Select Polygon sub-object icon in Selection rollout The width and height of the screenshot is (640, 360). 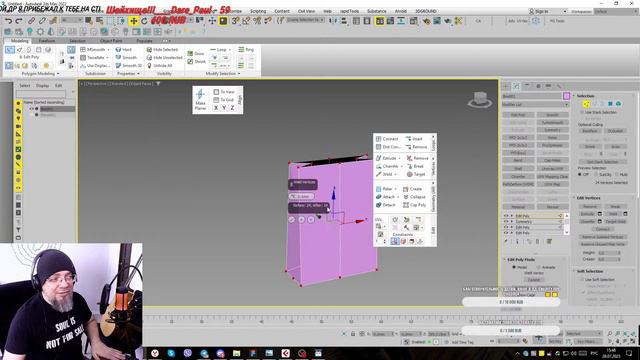point(611,104)
